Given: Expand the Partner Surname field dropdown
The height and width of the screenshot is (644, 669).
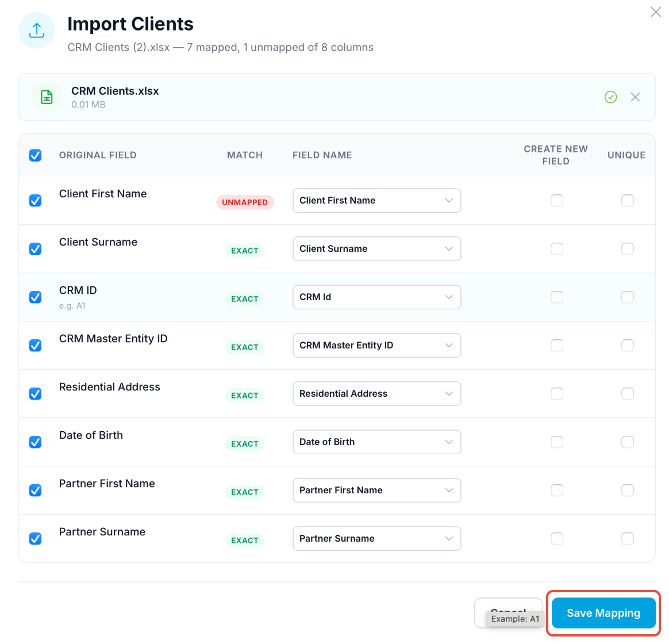Looking at the screenshot, I should tap(376, 539).
